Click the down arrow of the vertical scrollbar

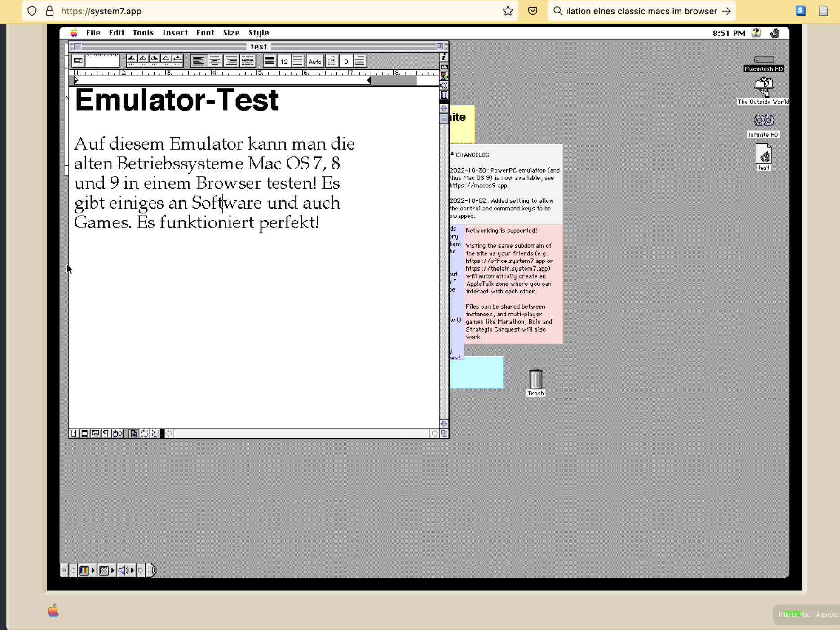point(444,424)
